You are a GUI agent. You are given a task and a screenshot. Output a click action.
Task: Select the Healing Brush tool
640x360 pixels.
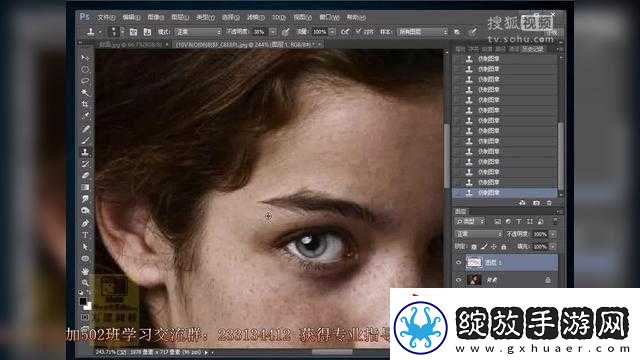[x=85, y=129]
